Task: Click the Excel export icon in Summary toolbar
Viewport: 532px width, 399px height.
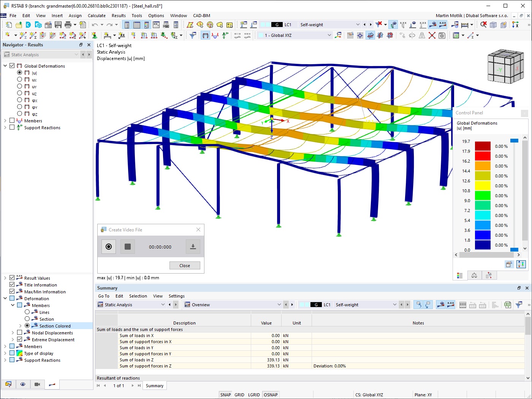Action: pyautogui.click(x=507, y=305)
